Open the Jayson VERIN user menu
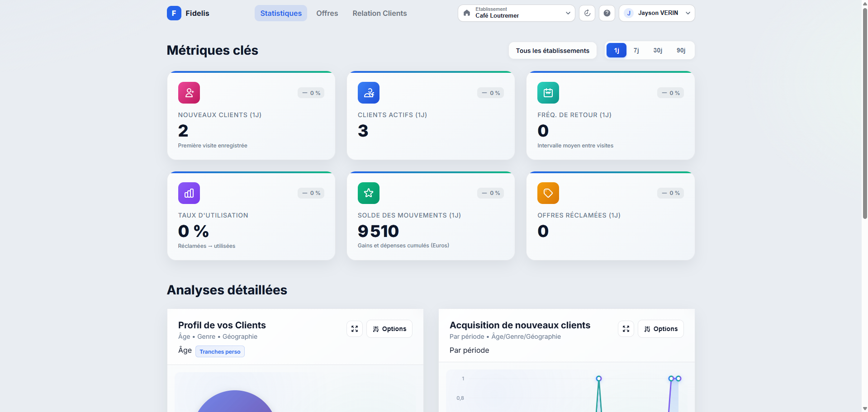 pyautogui.click(x=656, y=13)
